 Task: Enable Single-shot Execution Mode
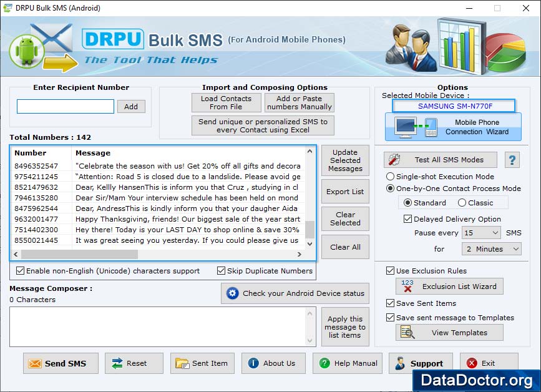[x=390, y=176]
